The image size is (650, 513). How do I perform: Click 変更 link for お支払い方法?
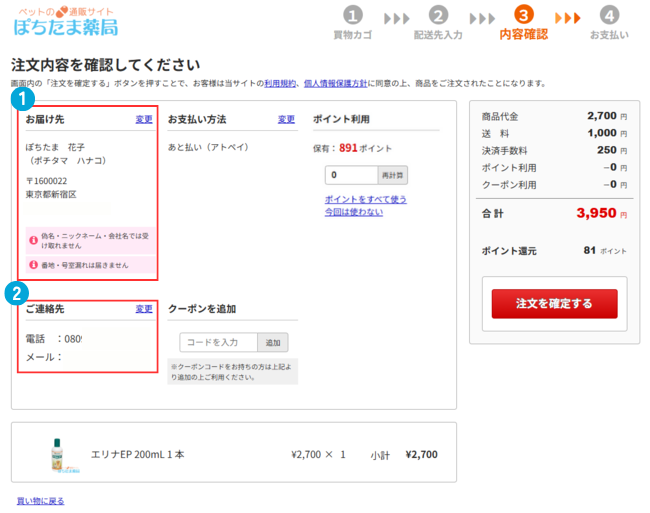pos(286,120)
